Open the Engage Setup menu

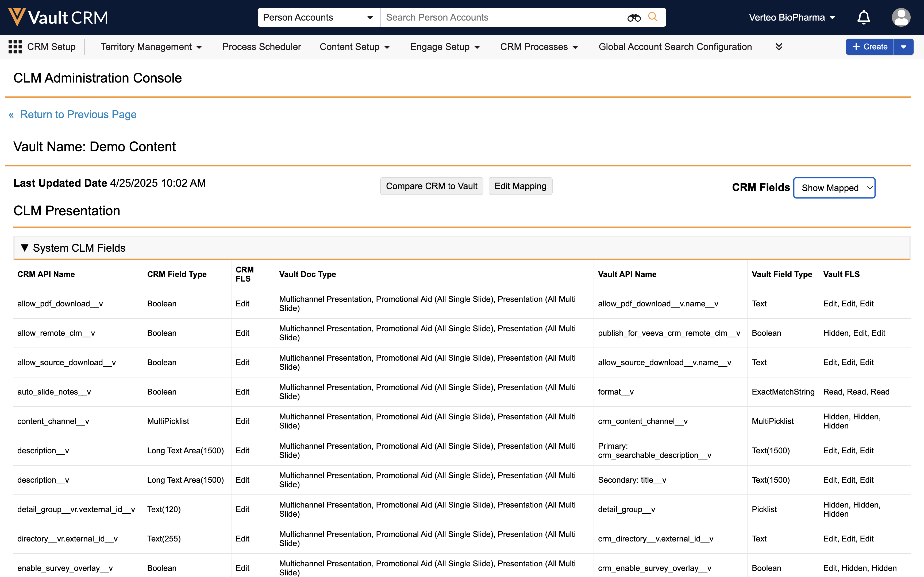click(x=444, y=46)
